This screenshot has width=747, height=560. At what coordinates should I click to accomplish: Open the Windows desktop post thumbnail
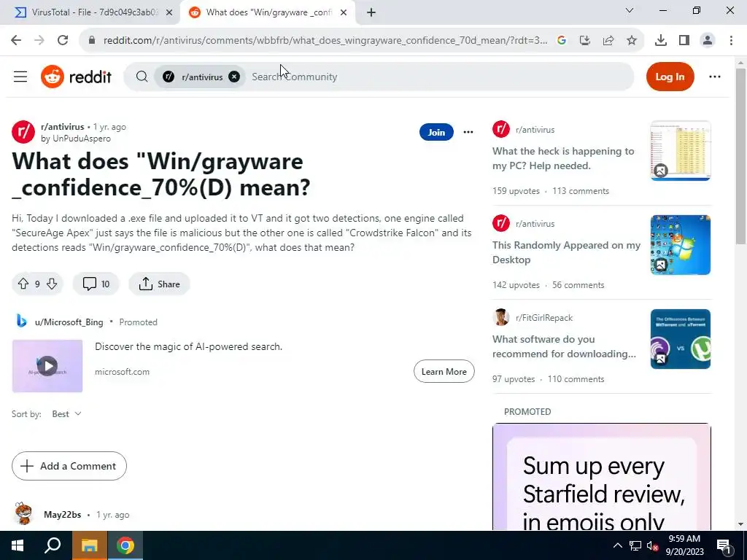click(681, 245)
